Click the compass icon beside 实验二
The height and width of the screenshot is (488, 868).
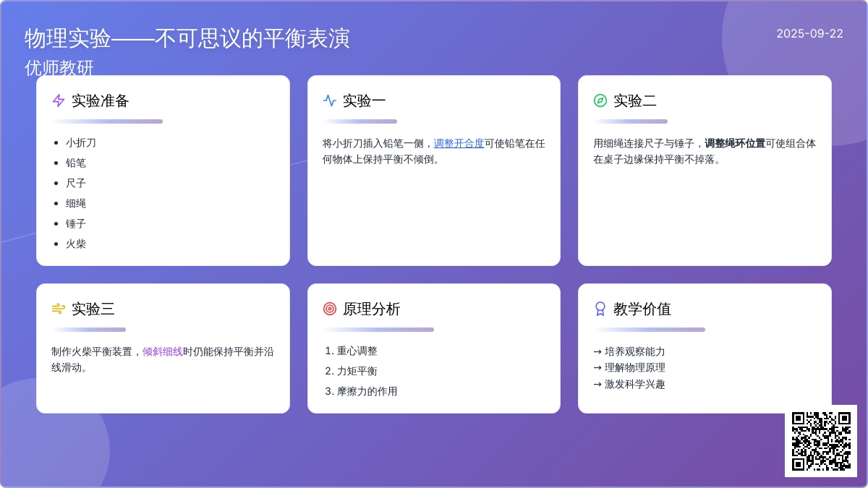click(x=600, y=100)
